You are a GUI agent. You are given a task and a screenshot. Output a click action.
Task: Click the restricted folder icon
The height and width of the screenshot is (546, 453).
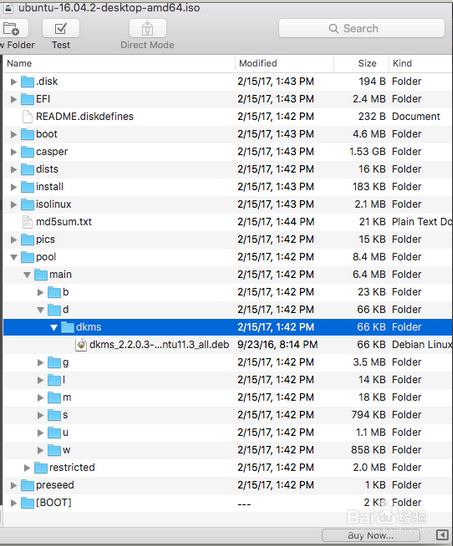(x=41, y=468)
